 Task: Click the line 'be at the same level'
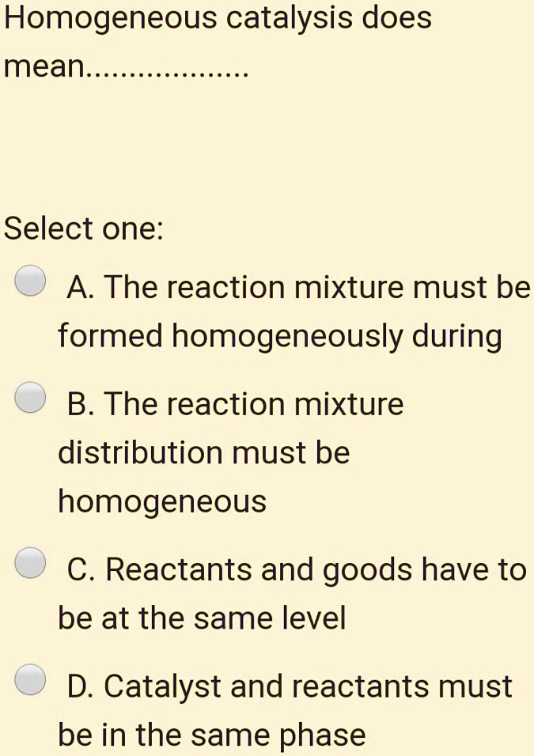(202, 618)
